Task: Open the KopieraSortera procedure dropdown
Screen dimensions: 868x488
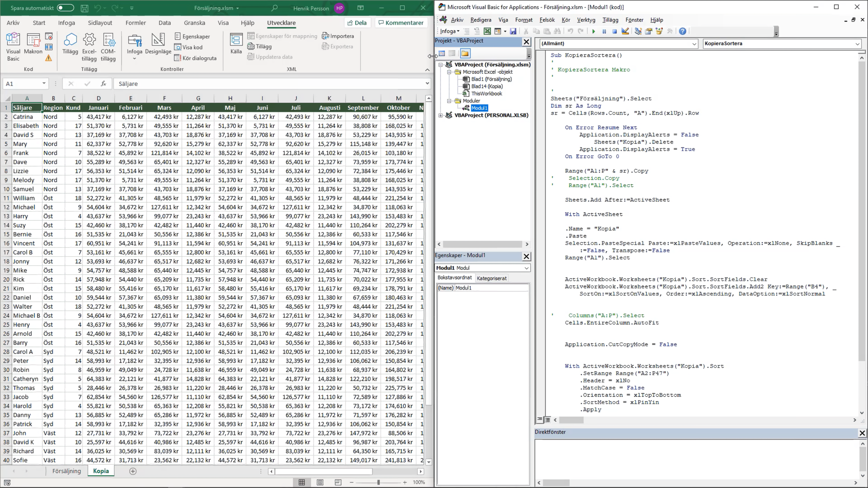Action: pyautogui.click(x=782, y=43)
